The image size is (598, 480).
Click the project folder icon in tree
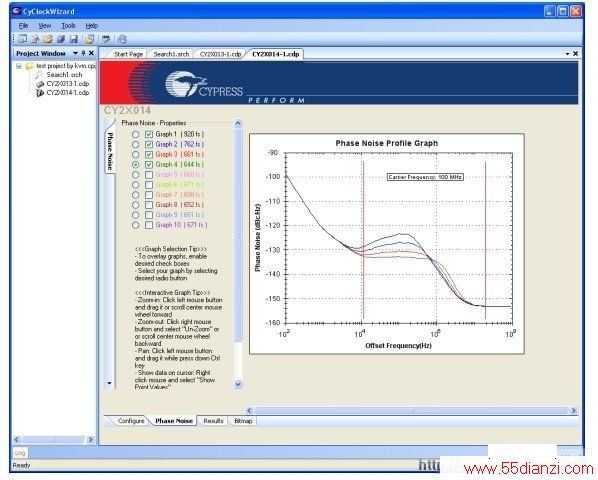(29, 66)
